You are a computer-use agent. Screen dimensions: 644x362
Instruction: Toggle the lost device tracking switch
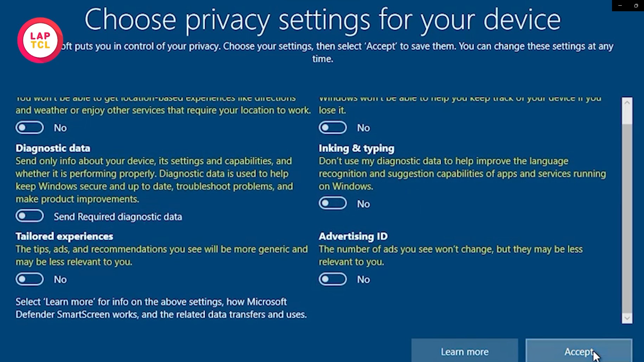coord(333,128)
